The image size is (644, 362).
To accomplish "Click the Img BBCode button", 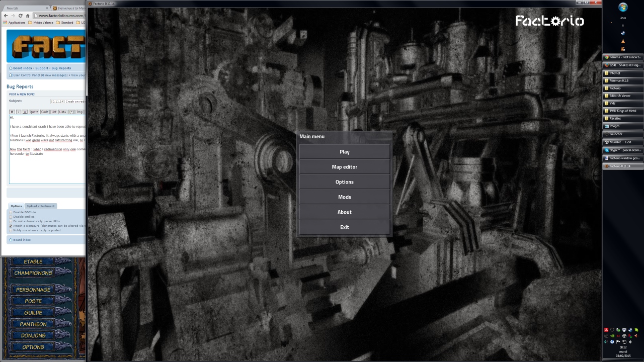I will tap(79, 112).
